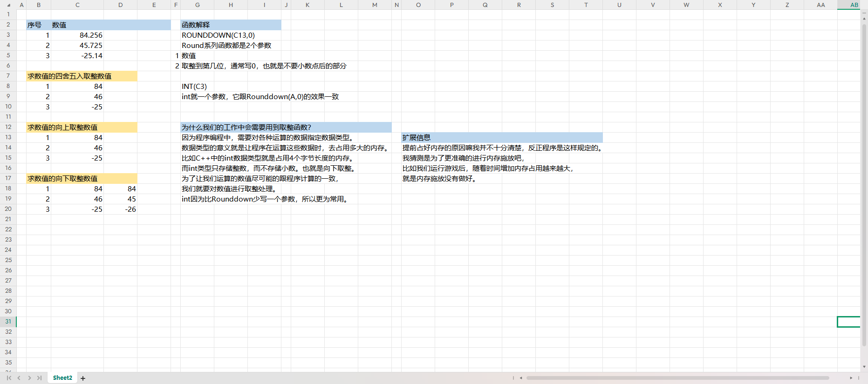Click the vertical scrollbar thumb
The image size is (868, 384).
coord(864,186)
